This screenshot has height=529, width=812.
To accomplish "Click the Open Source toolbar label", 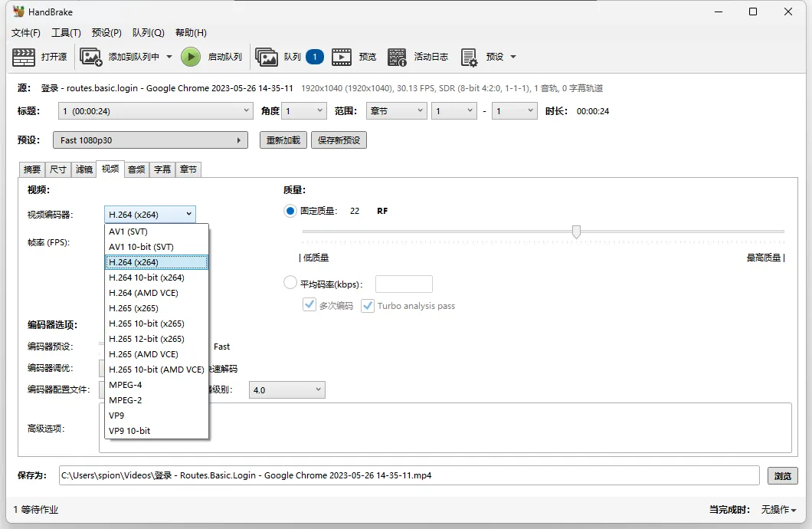I will click(x=54, y=57).
